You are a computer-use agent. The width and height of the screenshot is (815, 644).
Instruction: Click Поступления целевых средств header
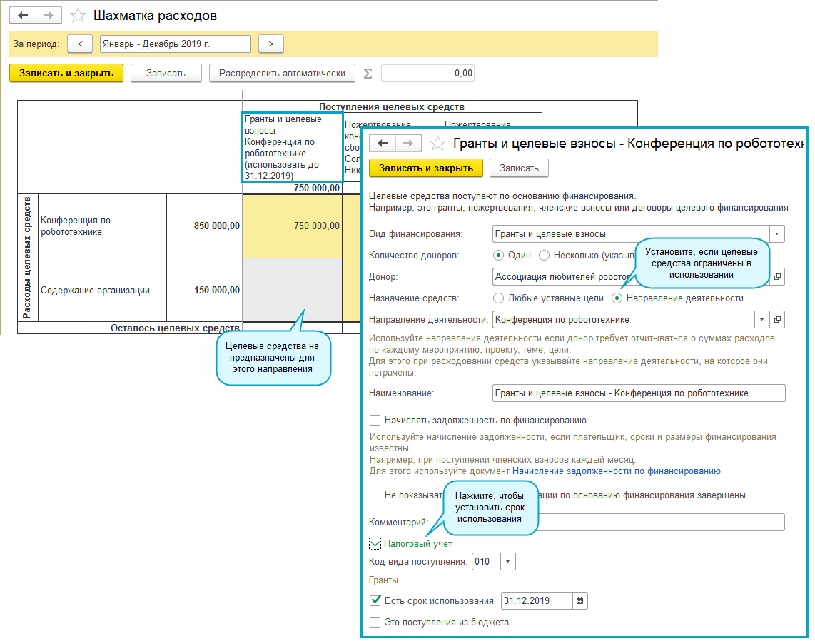(x=391, y=106)
